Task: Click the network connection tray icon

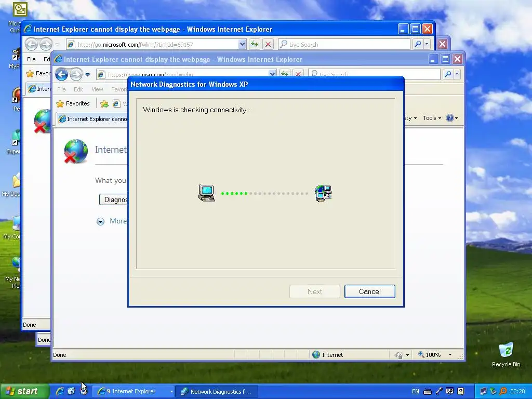Action: click(483, 391)
